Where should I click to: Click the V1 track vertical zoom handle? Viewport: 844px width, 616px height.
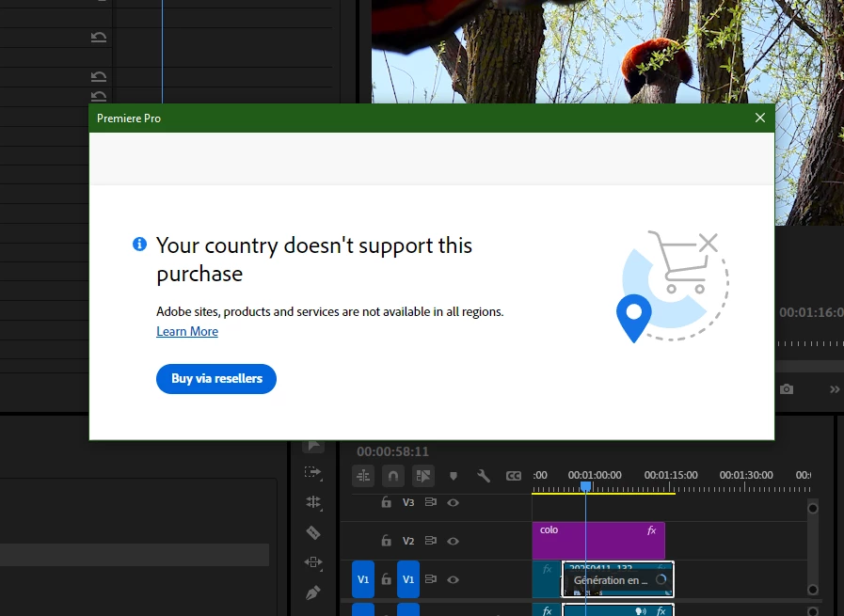pyautogui.click(x=813, y=590)
